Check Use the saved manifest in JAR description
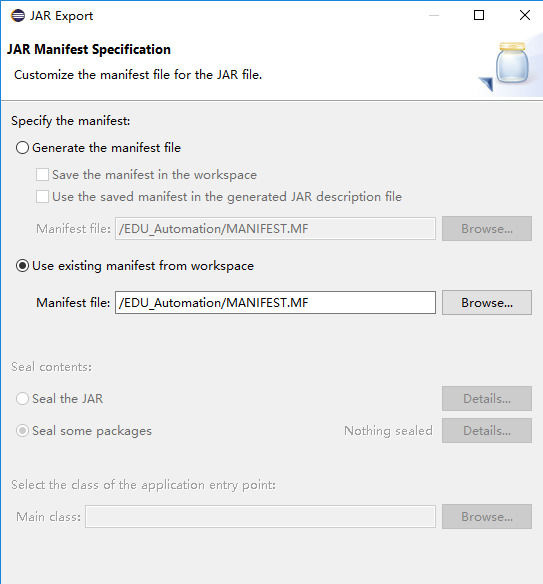The height and width of the screenshot is (584, 543). (42, 196)
